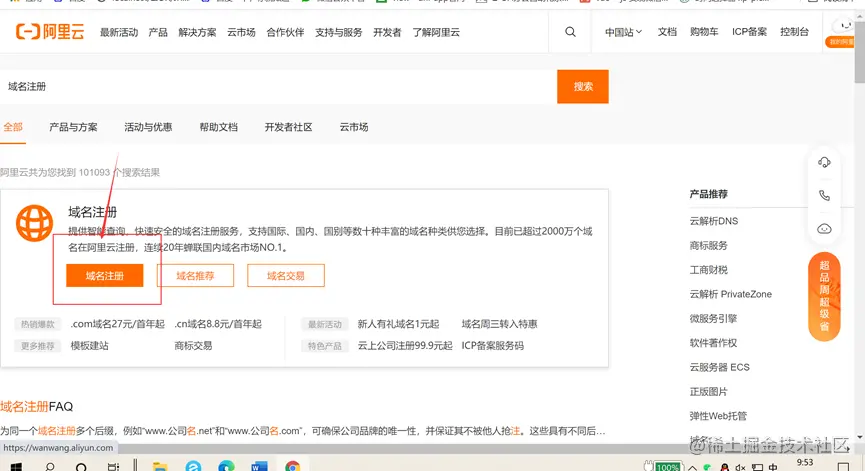Click the orange 域名注册 button
This screenshot has height=471, width=865.
(105, 275)
